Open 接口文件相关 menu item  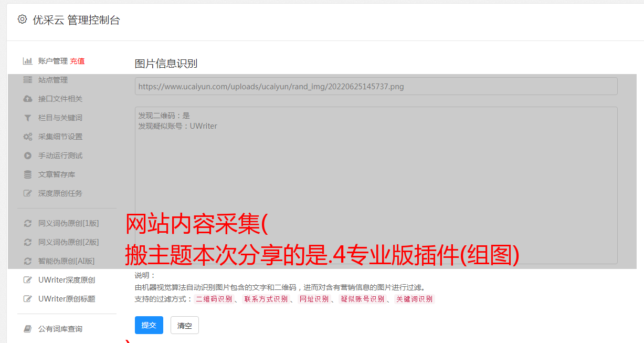pos(60,99)
